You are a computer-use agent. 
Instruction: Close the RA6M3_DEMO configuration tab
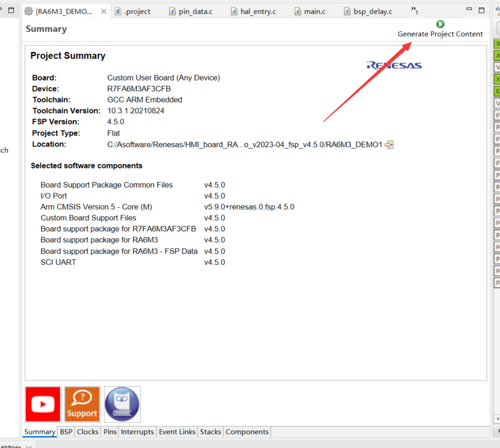(x=104, y=11)
